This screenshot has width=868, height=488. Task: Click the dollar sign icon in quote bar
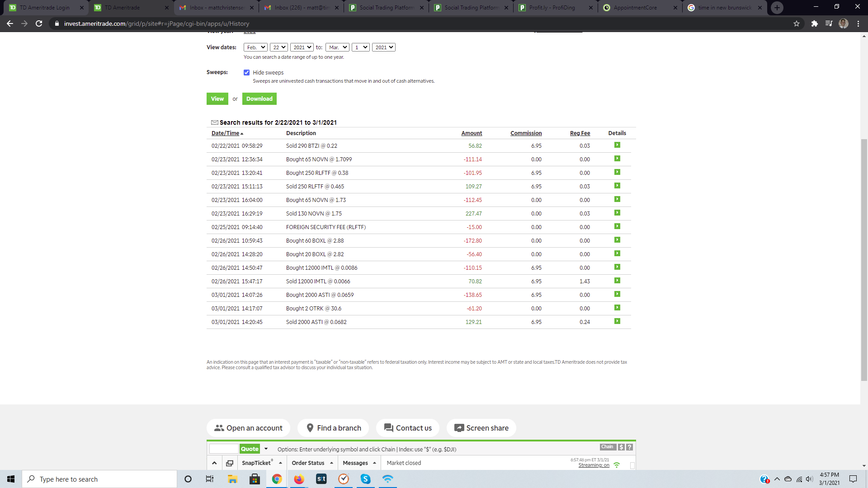(x=621, y=447)
